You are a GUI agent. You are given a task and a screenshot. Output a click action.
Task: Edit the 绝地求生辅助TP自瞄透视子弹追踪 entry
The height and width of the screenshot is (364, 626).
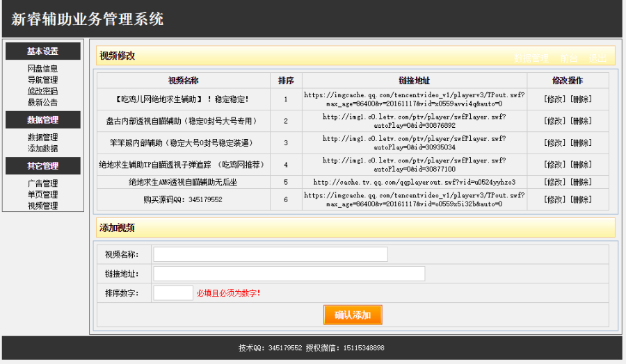555,164
